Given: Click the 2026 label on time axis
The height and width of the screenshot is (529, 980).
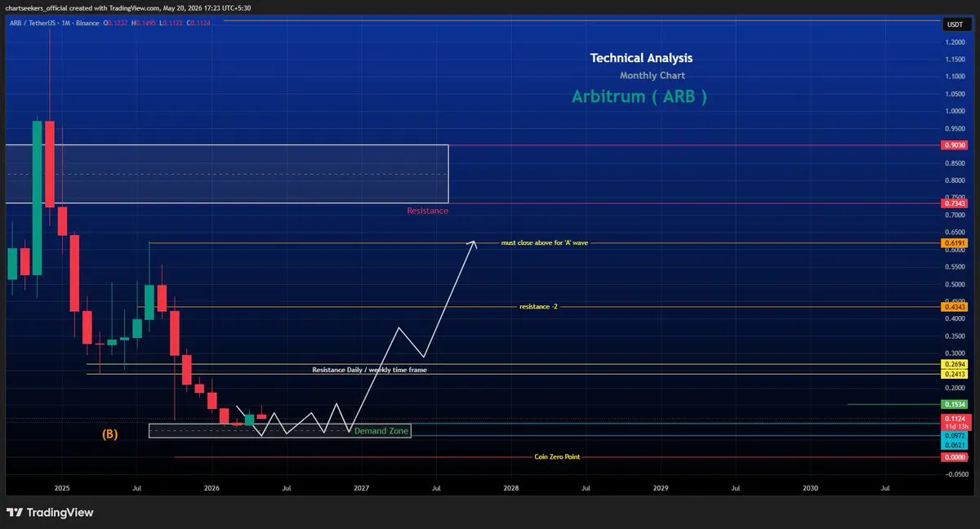Looking at the screenshot, I should click(x=212, y=488).
